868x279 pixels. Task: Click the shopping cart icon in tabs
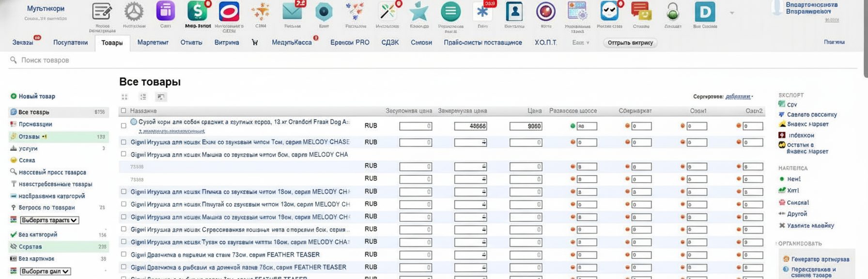point(255,43)
